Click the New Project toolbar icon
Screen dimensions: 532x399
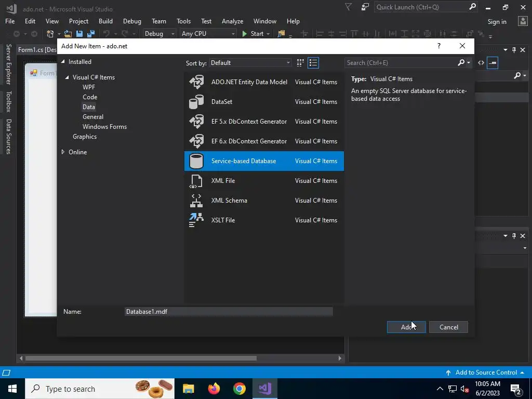(50, 34)
